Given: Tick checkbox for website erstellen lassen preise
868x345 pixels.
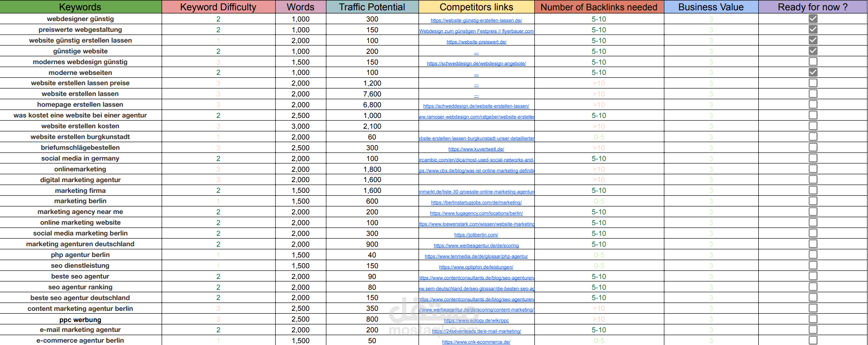Looking at the screenshot, I should [x=813, y=83].
